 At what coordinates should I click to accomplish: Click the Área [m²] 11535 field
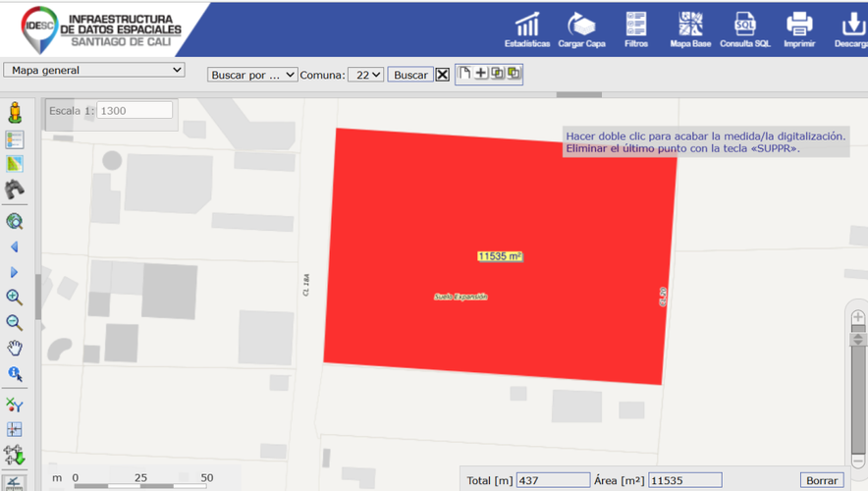685,480
